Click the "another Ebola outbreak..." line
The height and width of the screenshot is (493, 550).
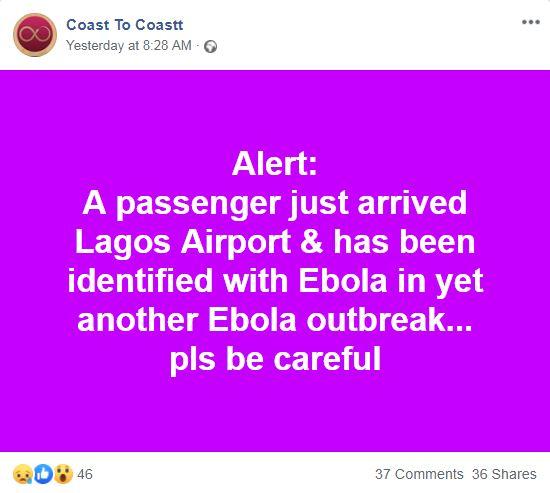(275, 320)
